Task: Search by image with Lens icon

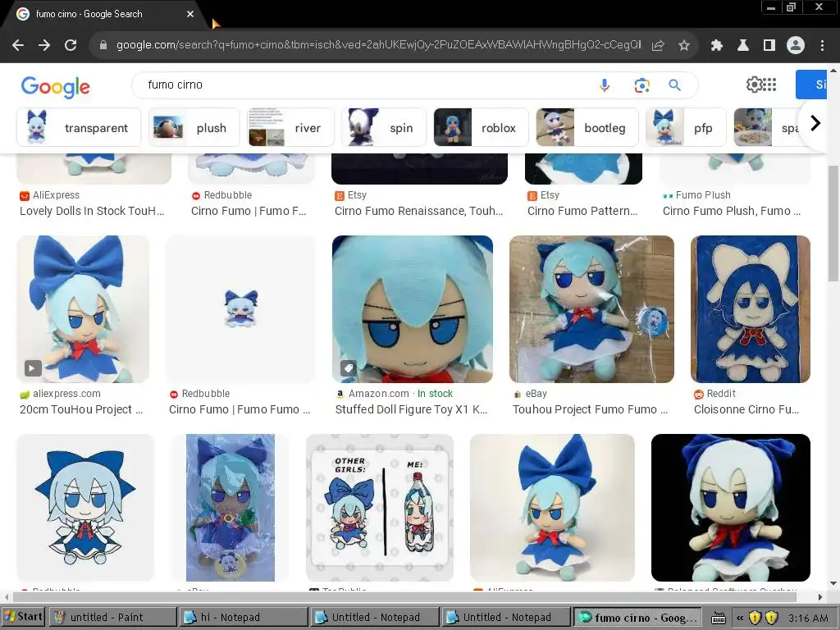Action: [641, 85]
